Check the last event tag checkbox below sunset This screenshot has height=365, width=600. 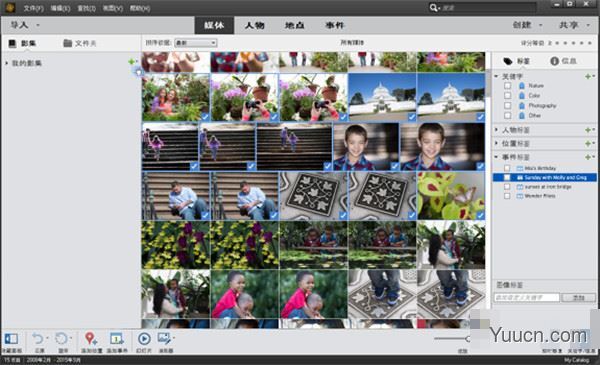[x=507, y=196]
